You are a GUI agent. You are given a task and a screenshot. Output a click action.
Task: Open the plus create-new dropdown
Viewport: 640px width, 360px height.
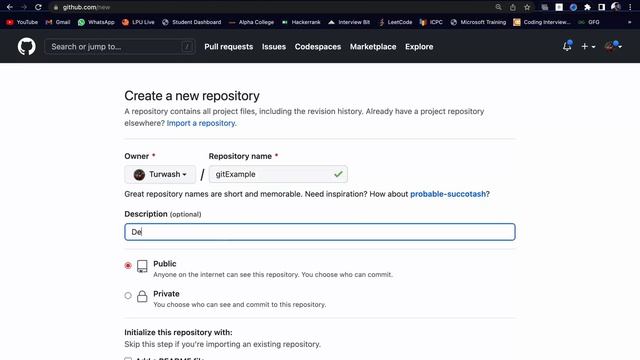click(588, 47)
